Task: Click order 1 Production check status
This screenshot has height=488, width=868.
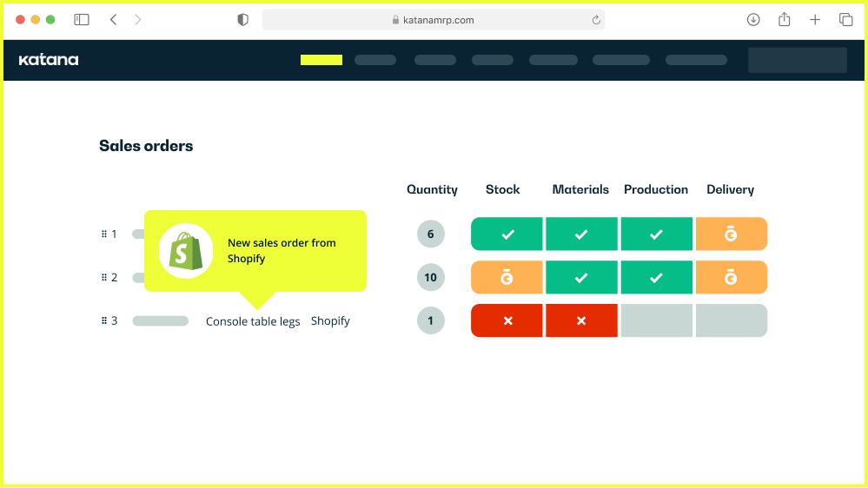Action: click(657, 234)
